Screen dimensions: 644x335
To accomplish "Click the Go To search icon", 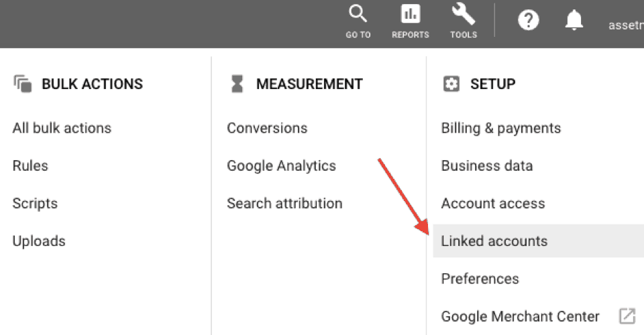I will tap(358, 15).
